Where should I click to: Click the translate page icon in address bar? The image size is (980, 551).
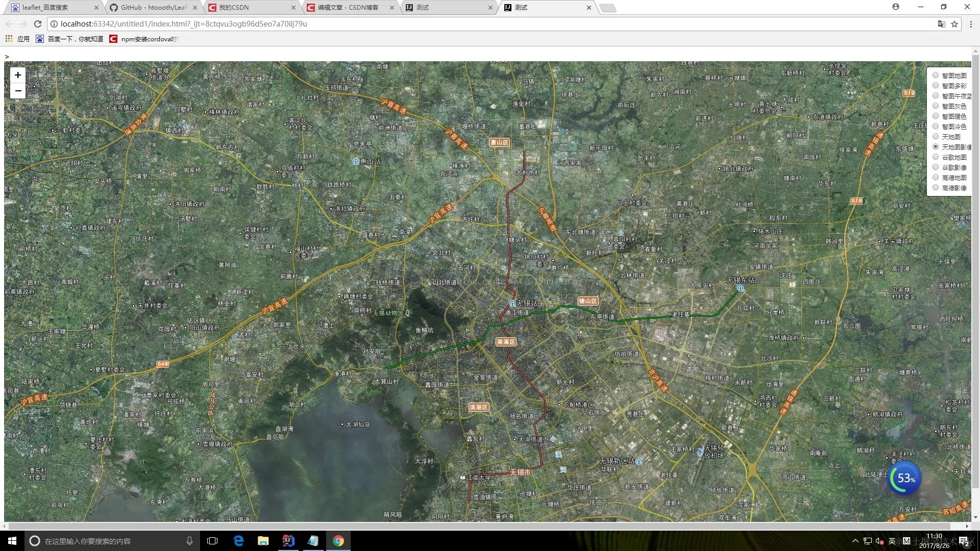(941, 24)
